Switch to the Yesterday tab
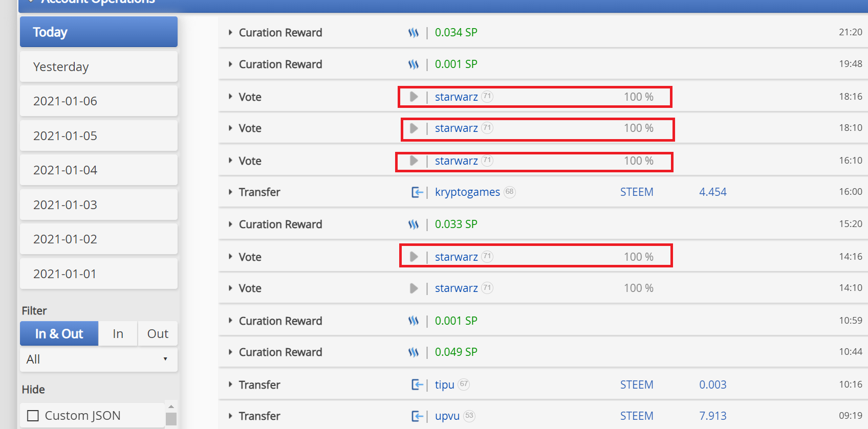Image resolution: width=868 pixels, height=429 pixels. click(98, 67)
